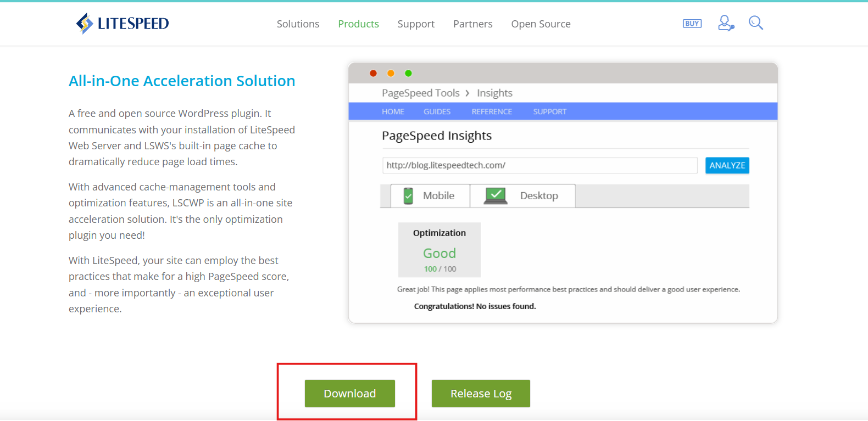Open the Open Source menu
The image size is (868, 421).
541,24
